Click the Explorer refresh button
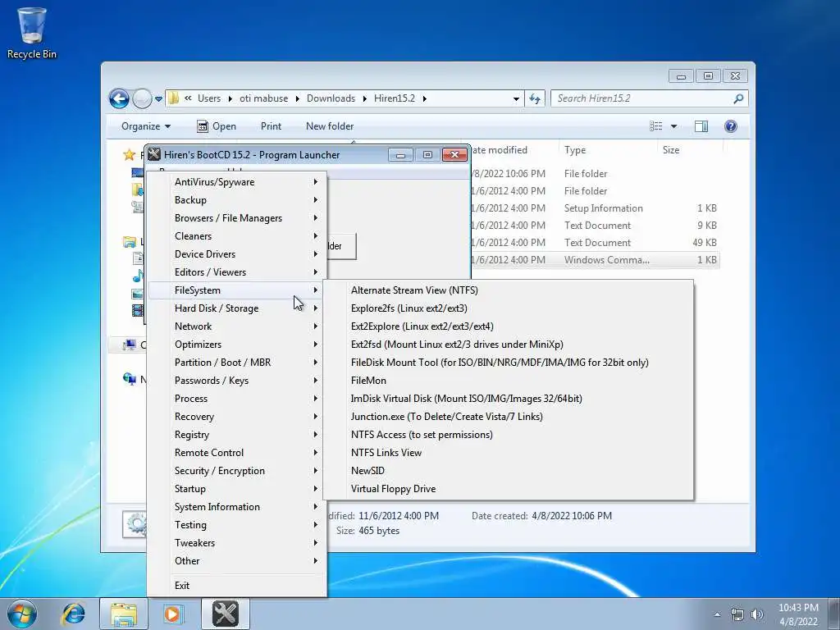The image size is (840, 630). point(535,98)
